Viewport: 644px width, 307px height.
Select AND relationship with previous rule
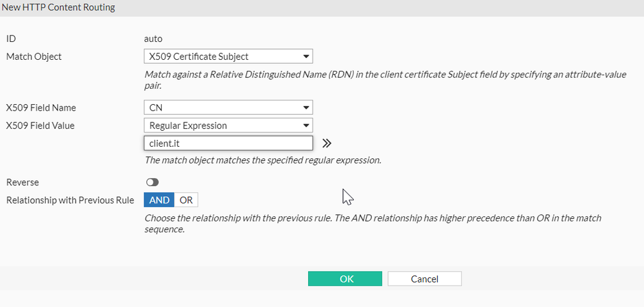point(159,200)
